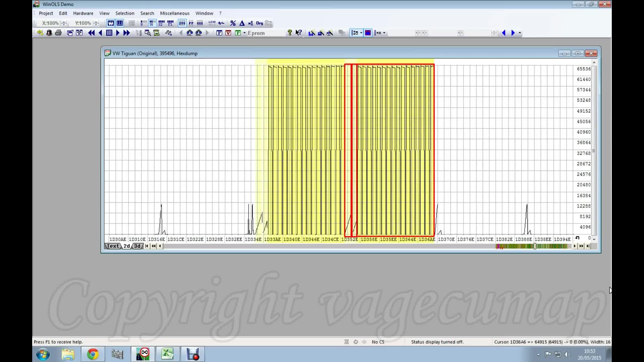Click the question mark help icon
Image resolution: width=644 pixels, height=362 pixels.
(289, 33)
